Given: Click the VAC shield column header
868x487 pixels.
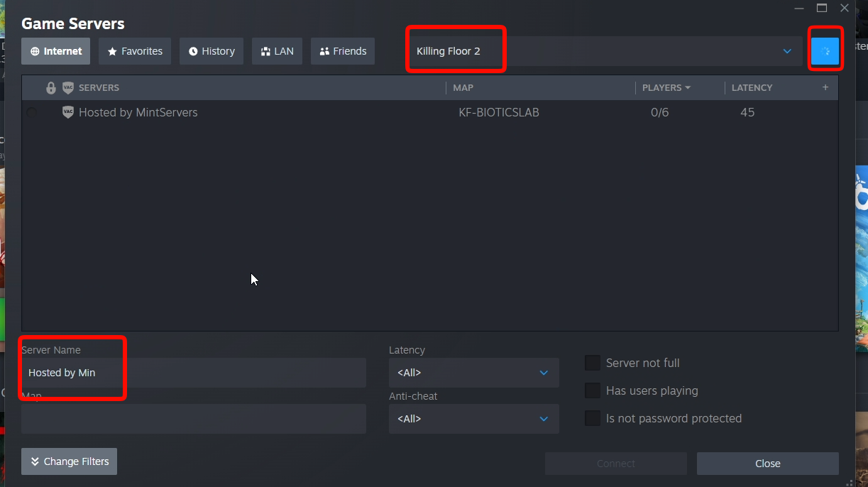Looking at the screenshot, I should click(68, 88).
